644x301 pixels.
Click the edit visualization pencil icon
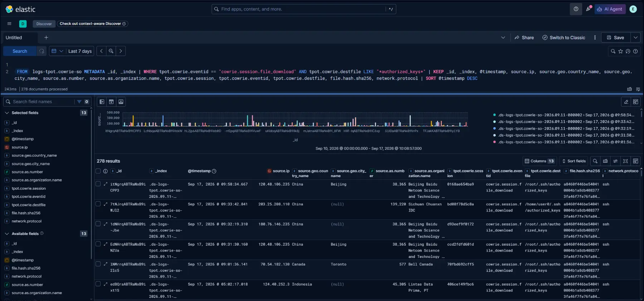click(x=626, y=102)
